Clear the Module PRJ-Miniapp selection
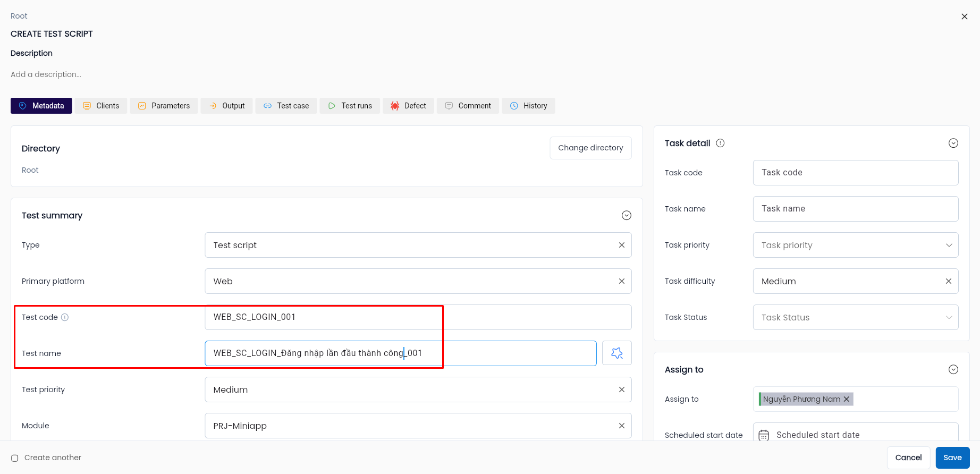The width and height of the screenshot is (980, 474). pyautogui.click(x=621, y=426)
